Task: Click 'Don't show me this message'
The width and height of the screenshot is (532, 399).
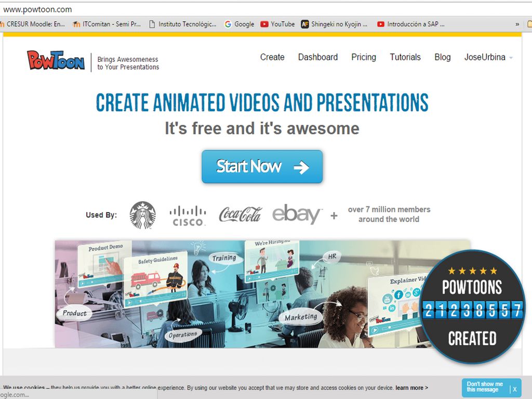Action: click(x=484, y=387)
